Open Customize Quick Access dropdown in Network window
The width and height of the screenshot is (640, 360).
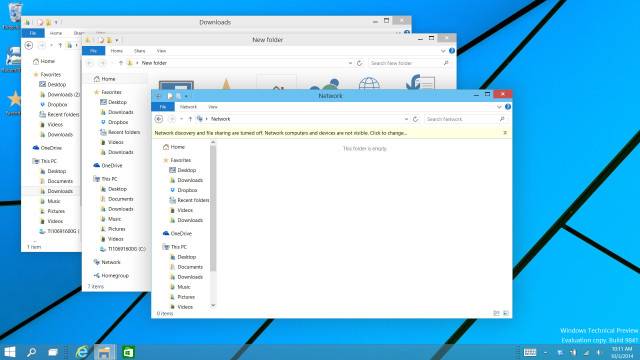click(x=186, y=96)
